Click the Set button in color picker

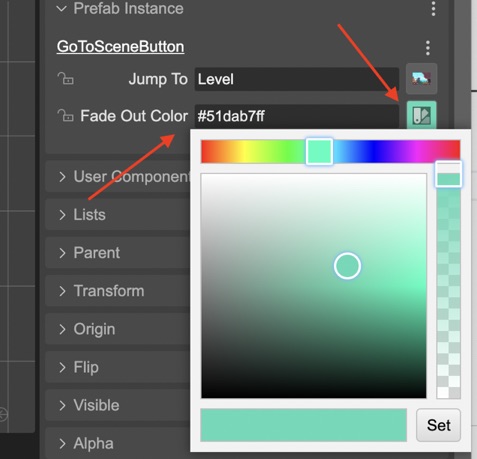coord(438,425)
